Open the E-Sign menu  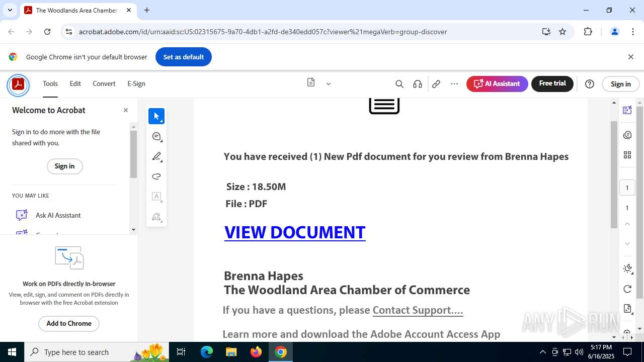[136, 83]
